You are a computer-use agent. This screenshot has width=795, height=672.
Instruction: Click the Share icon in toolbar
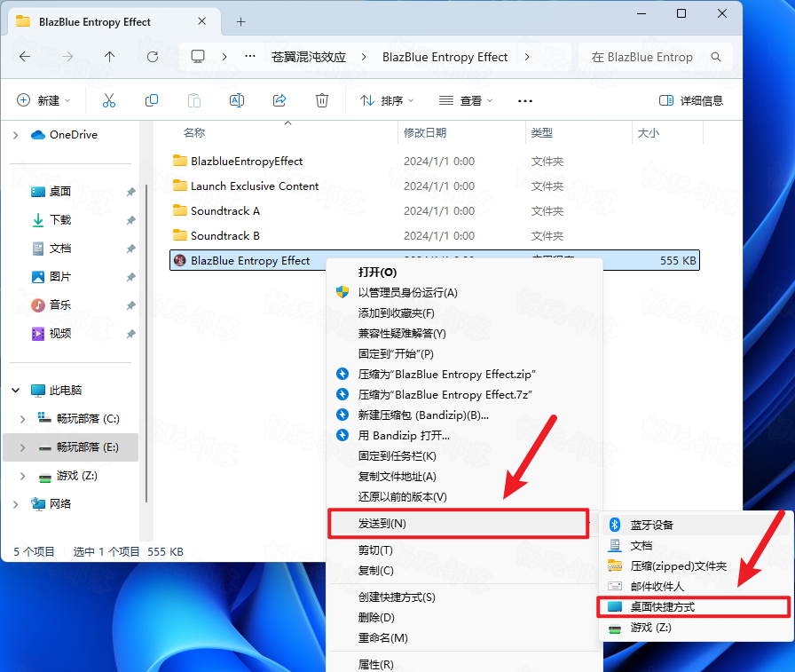click(279, 100)
